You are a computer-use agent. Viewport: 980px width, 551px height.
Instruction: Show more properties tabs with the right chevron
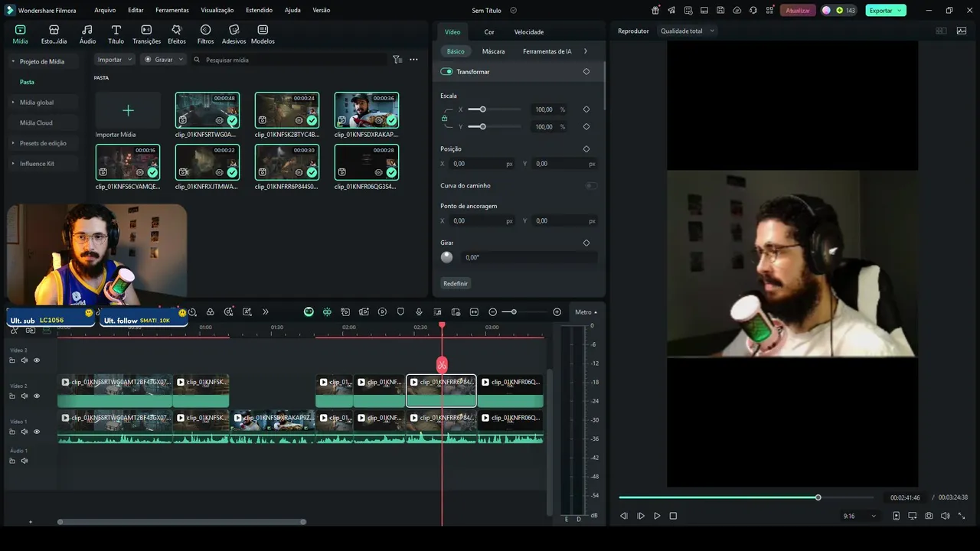586,51
